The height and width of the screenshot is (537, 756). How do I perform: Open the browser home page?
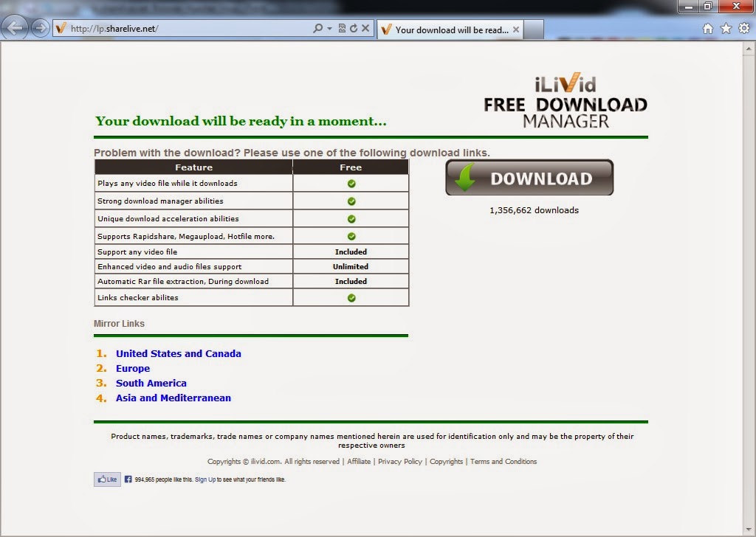(x=707, y=27)
